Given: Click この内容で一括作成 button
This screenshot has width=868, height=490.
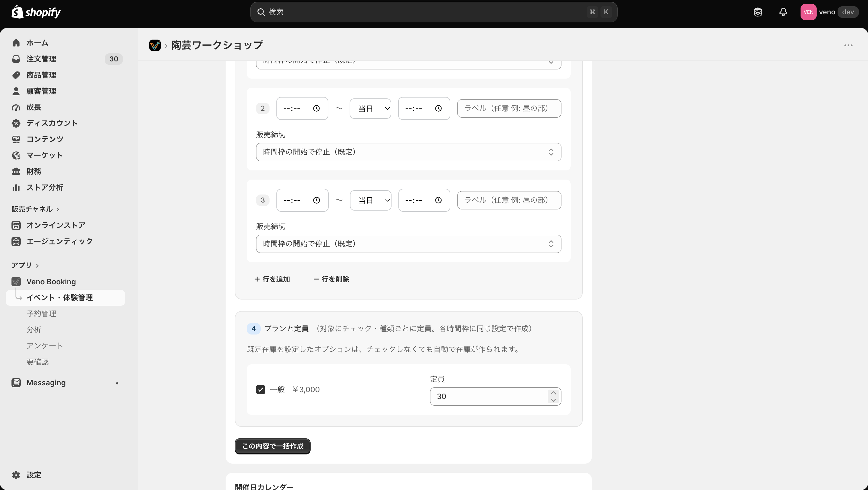Looking at the screenshot, I should [x=273, y=446].
